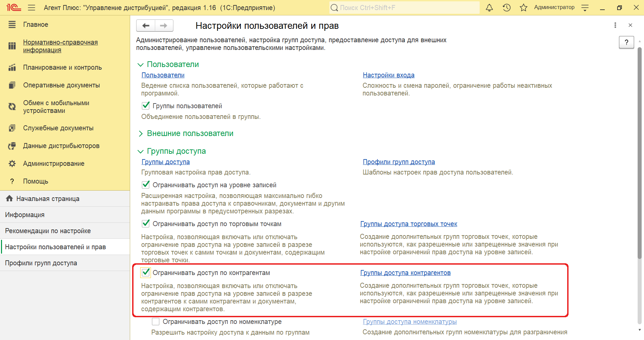Click the search field Поиск Ctrl+Shift+F
The width and height of the screenshot is (644, 340).
pyautogui.click(x=404, y=8)
